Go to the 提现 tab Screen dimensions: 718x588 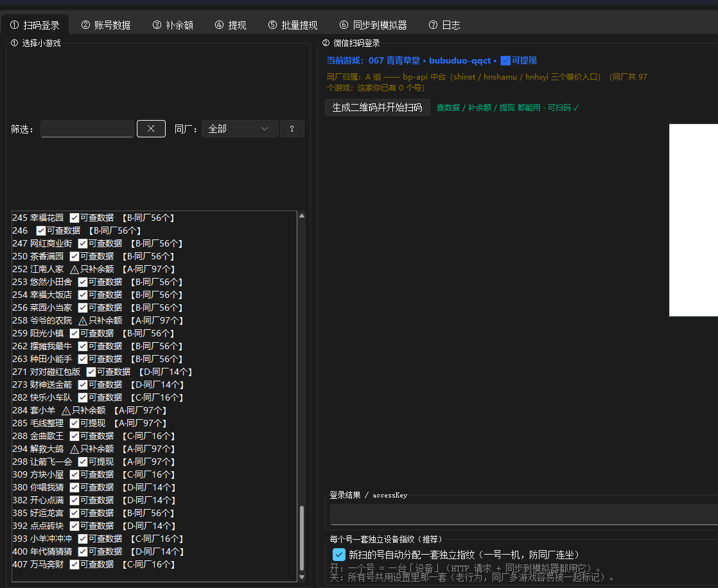(231, 25)
